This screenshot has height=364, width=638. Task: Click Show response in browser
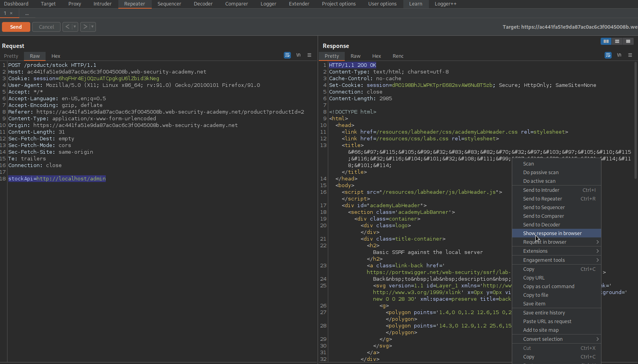click(557, 233)
